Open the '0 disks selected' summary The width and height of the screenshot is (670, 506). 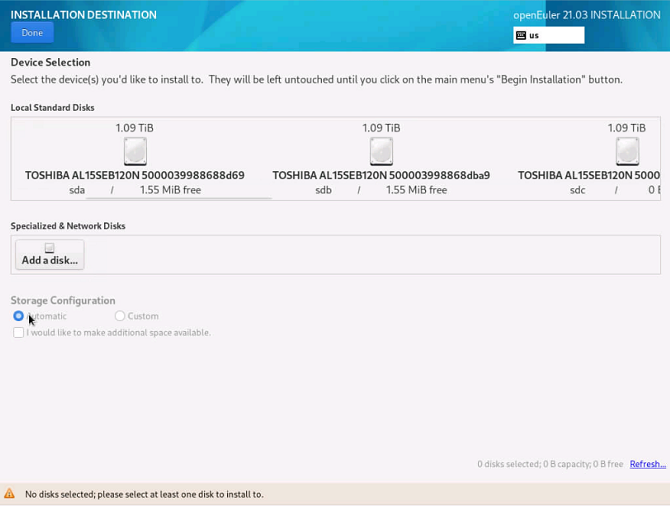pyautogui.click(x=550, y=464)
